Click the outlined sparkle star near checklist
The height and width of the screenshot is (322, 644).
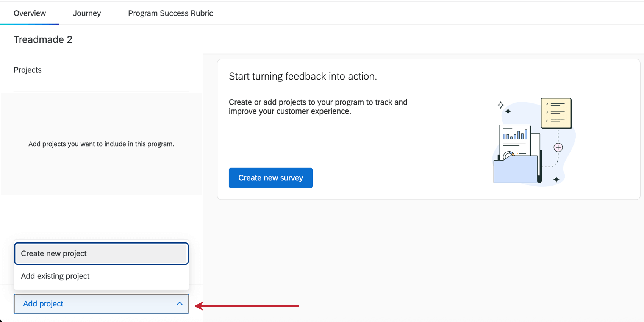[501, 105]
